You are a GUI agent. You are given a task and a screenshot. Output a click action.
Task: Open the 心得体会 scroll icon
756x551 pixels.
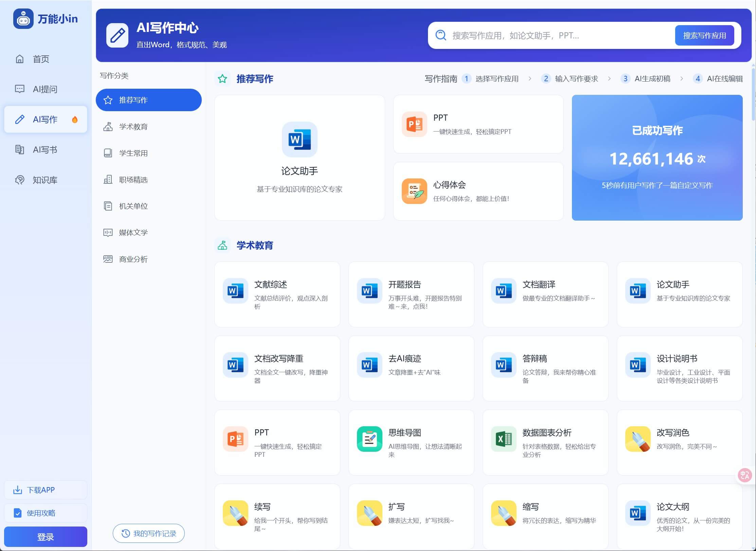414,191
